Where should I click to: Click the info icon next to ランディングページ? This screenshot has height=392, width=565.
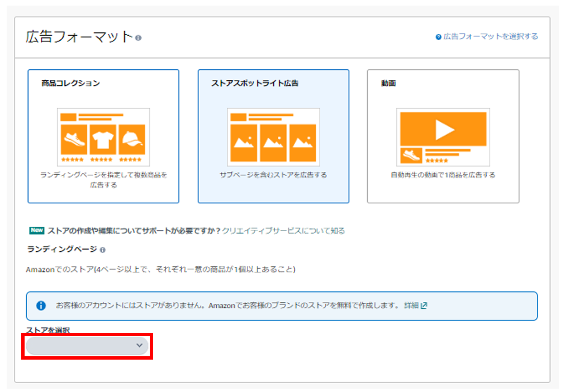point(103,250)
